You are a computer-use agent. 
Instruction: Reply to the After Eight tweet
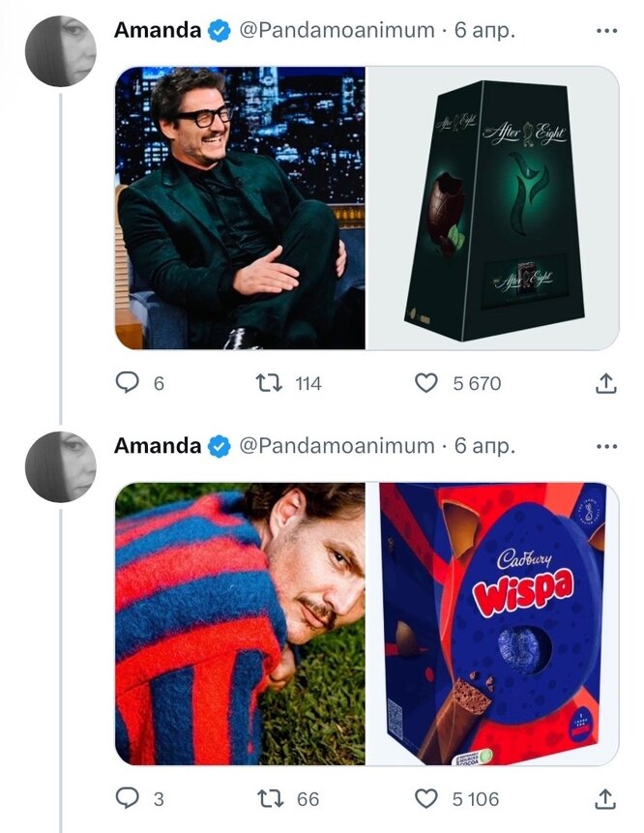click(x=128, y=383)
